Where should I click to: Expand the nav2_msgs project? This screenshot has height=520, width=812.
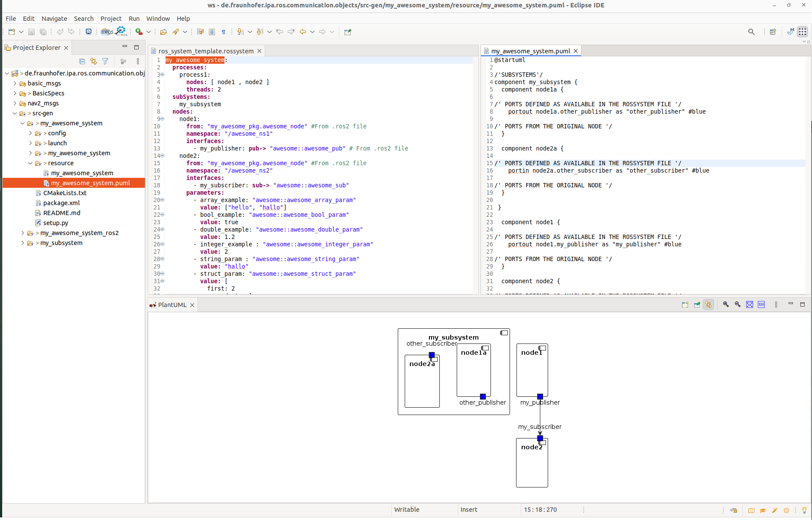[15, 103]
